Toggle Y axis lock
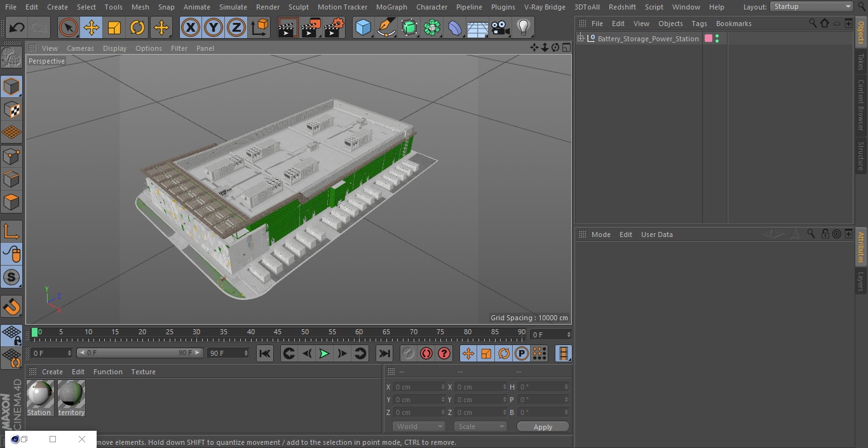The image size is (868, 448). coord(214,28)
